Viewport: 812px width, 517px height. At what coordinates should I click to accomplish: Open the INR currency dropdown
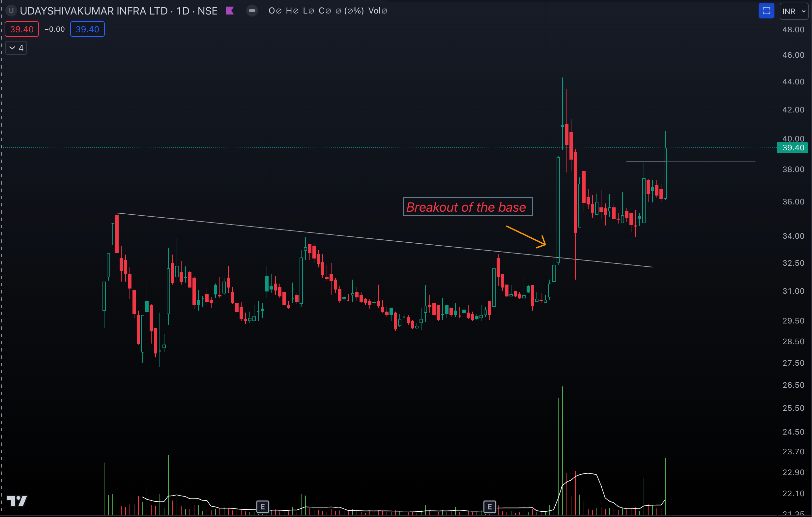tap(794, 11)
